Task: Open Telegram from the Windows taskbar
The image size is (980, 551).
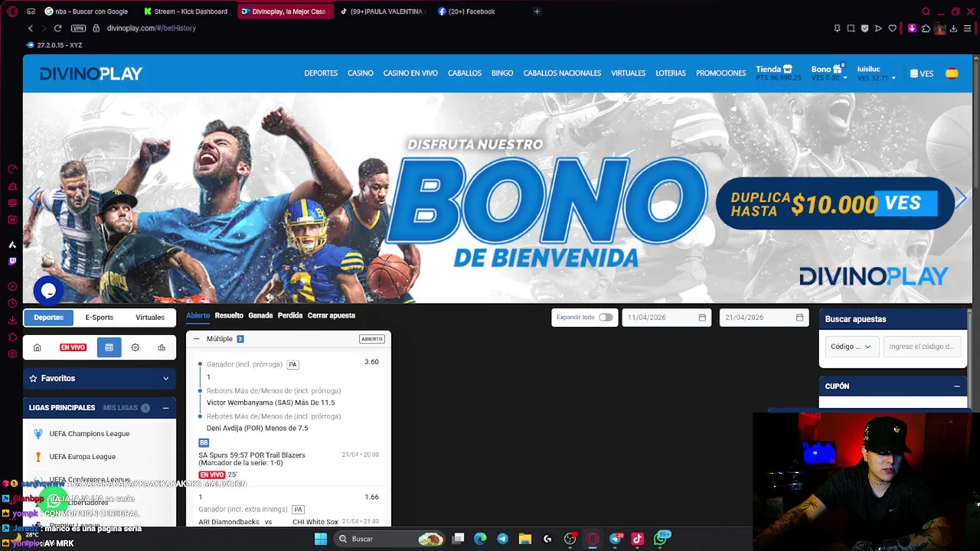Action: coord(502,539)
